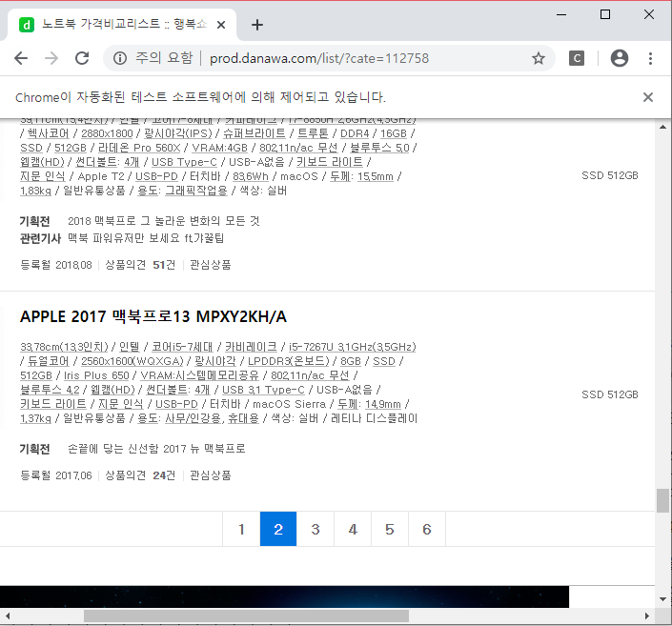Open the 2018 맥북프로 그 놀라운 변화의 모든 것 promotion
Viewport: 672px width, 626px height.
(x=164, y=221)
